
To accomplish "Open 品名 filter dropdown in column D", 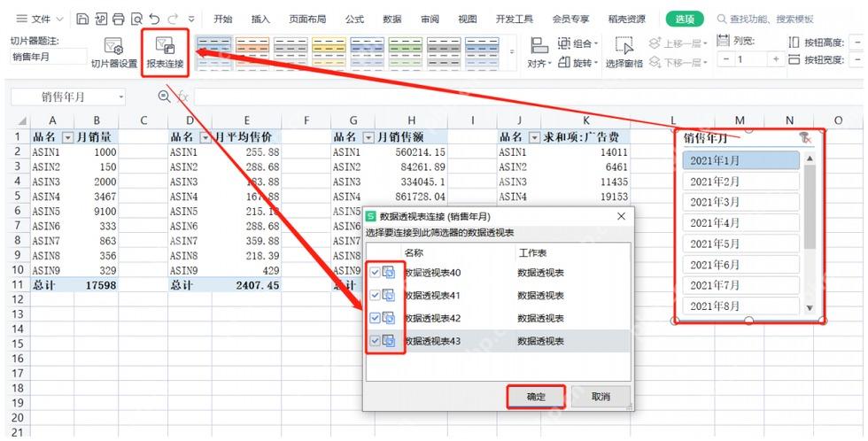I will tap(205, 137).
